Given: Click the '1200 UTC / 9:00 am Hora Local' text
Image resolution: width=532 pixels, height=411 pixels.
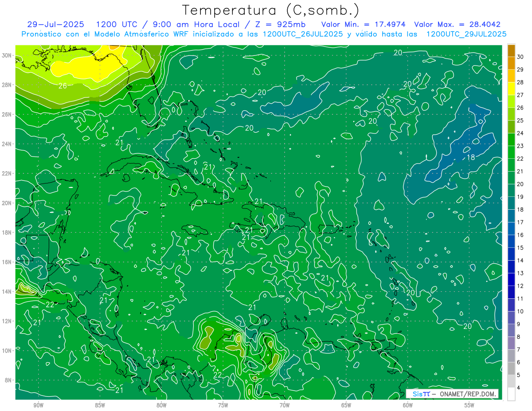Looking at the screenshot, I should coord(168,24).
